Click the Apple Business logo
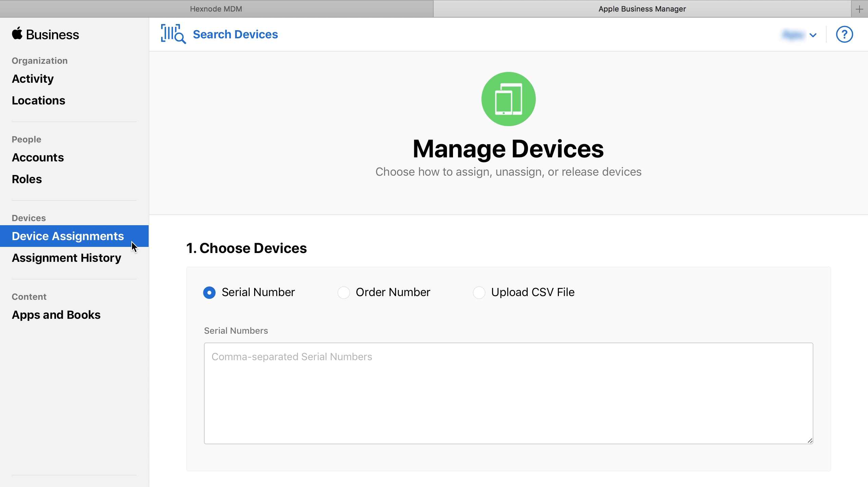This screenshot has width=868, height=487. coord(45,34)
